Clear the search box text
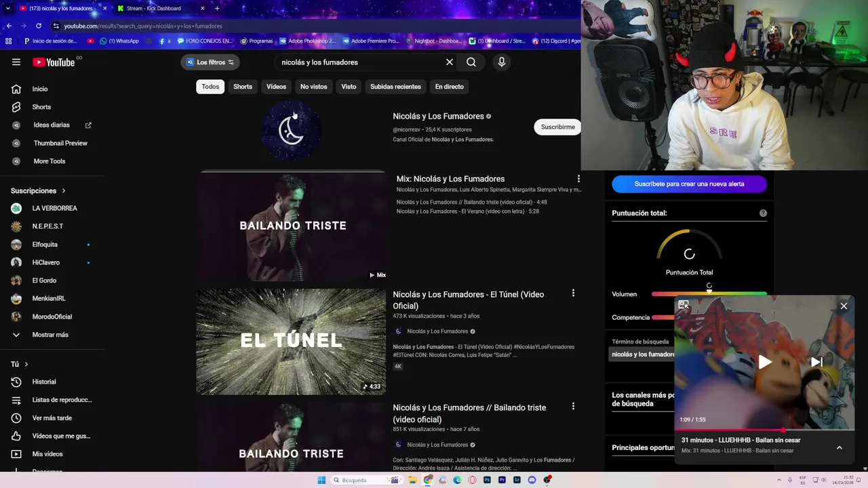Viewport: 868px width, 488px height. 449,62
